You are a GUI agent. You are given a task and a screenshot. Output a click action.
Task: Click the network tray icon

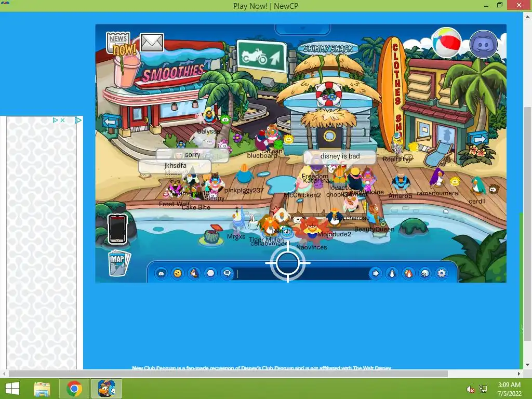click(x=483, y=389)
